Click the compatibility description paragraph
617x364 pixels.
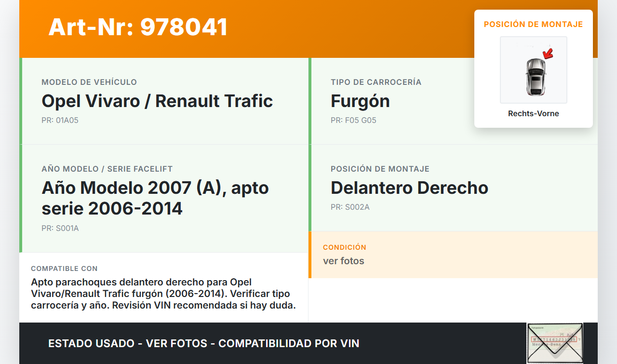[x=163, y=294]
